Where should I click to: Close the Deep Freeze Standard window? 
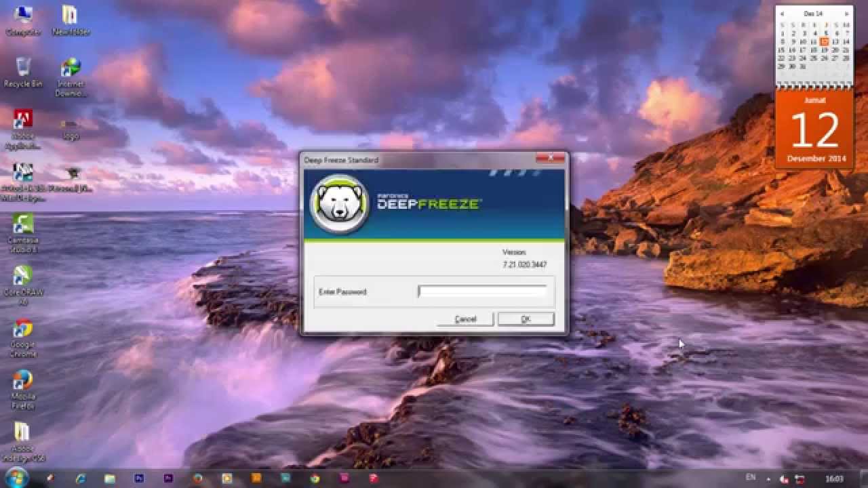550,159
